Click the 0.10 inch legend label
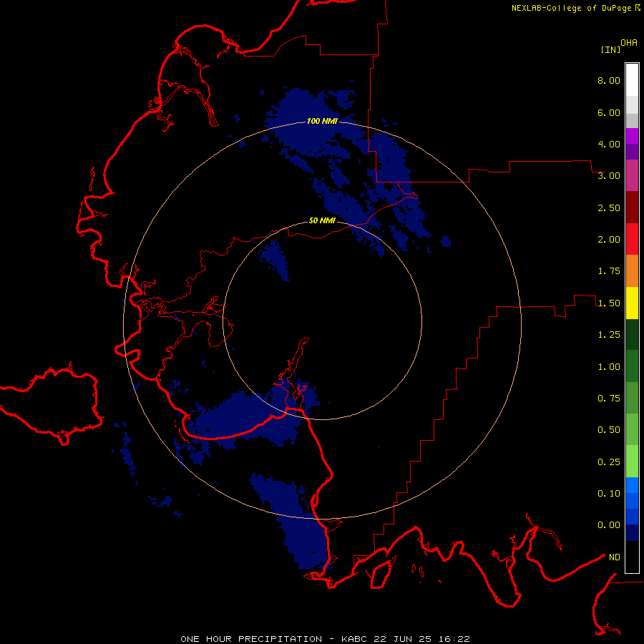Image resolution: width=644 pixels, height=644 pixels. point(609,494)
